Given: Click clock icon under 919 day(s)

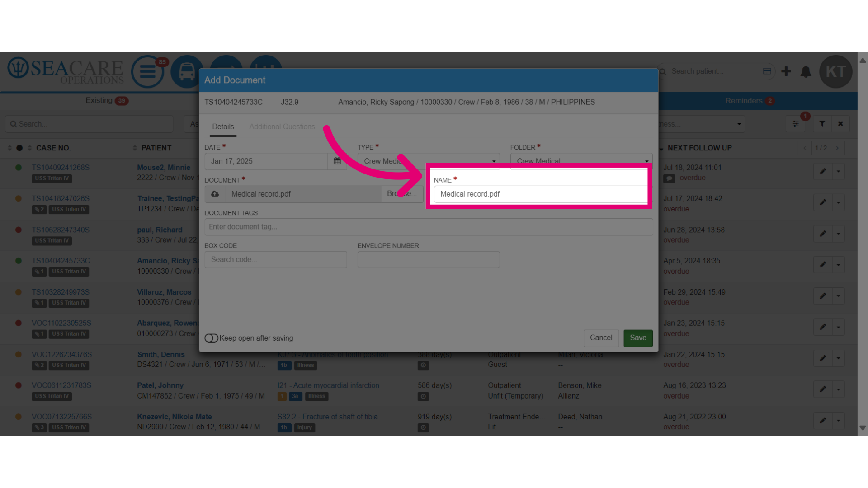Looking at the screenshot, I should pos(423,427).
